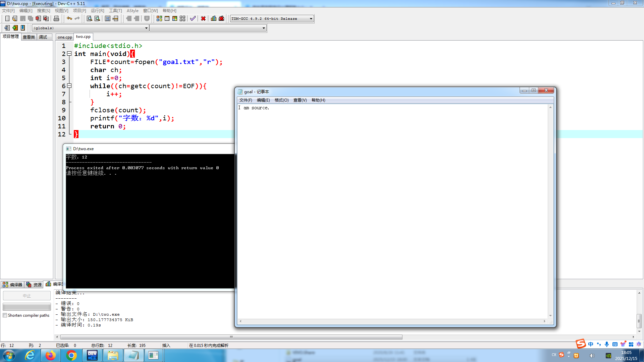Collapse the while loop fold at line 6

pos(69,86)
